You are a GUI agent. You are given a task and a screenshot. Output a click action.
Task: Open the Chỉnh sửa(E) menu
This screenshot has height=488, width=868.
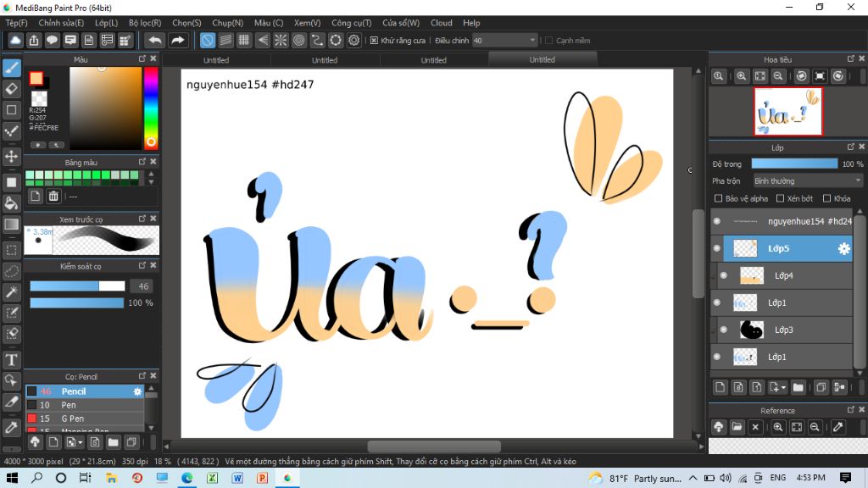pyautogui.click(x=61, y=23)
